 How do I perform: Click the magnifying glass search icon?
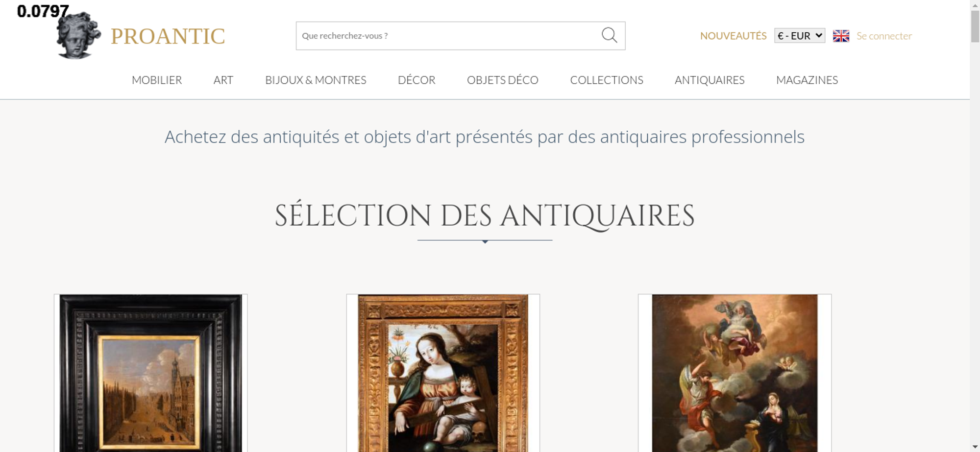pyautogui.click(x=609, y=35)
